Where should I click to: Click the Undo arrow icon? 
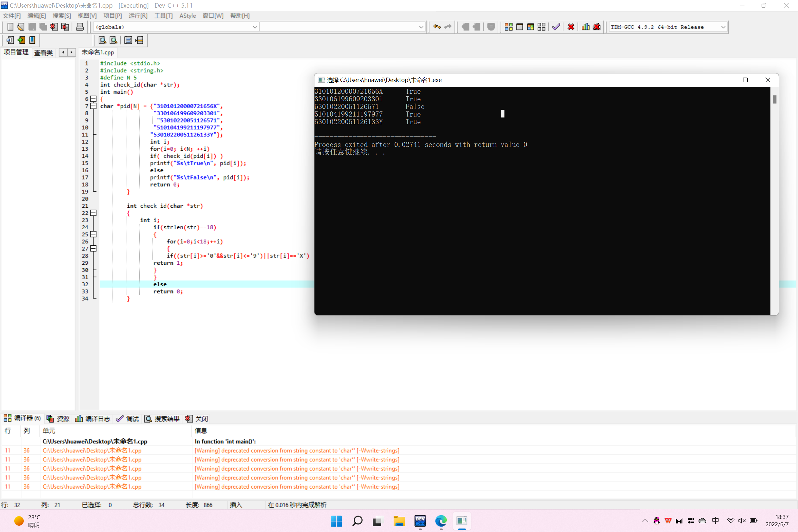tap(437, 27)
